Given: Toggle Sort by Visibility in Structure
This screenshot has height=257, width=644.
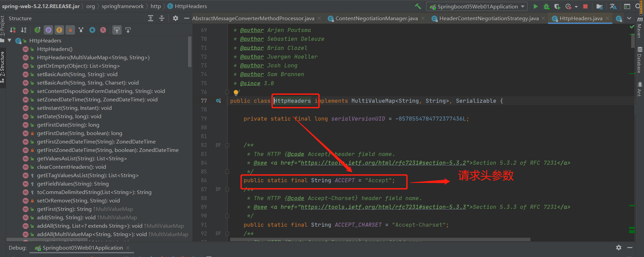Looking at the screenshot, I should (x=13, y=30).
